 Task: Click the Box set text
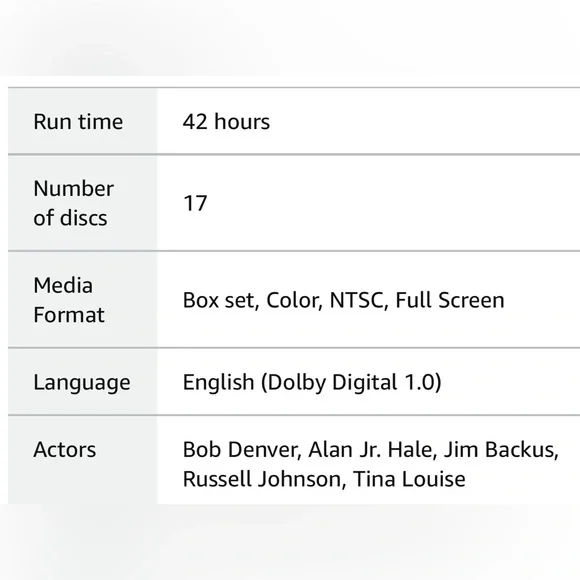click(x=219, y=300)
